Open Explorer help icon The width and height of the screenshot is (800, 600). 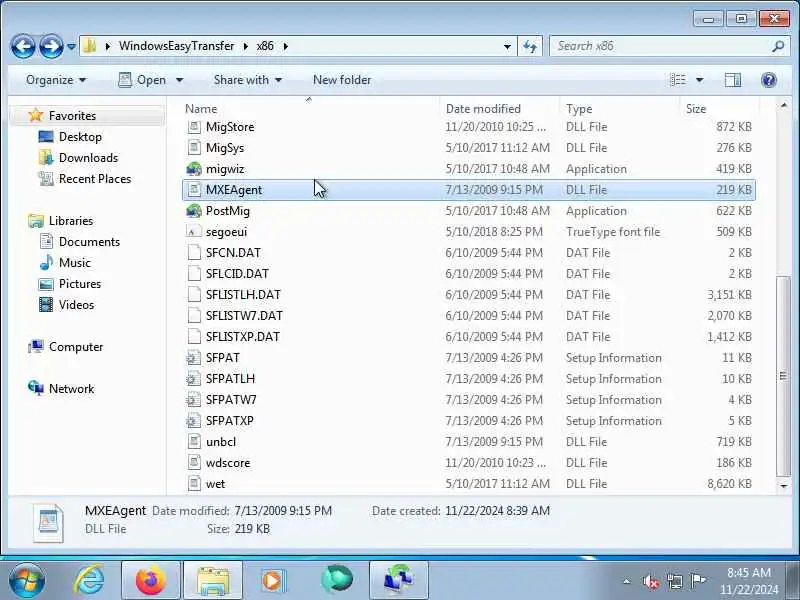pos(768,80)
